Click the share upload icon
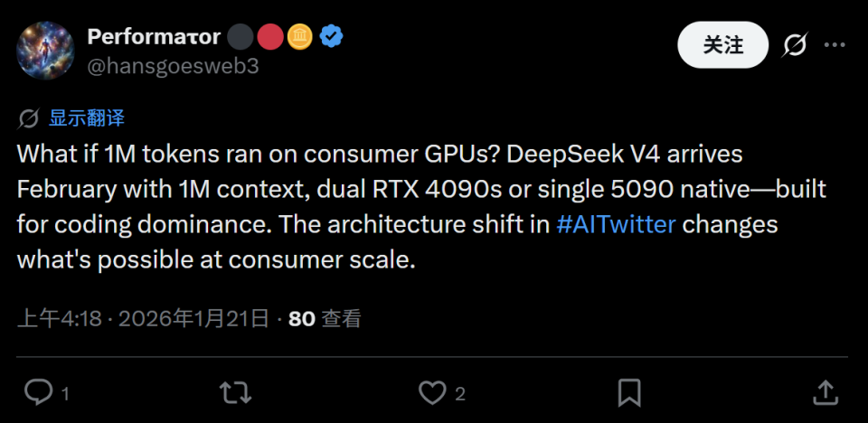Image resolution: width=868 pixels, height=423 pixels. 825,392
